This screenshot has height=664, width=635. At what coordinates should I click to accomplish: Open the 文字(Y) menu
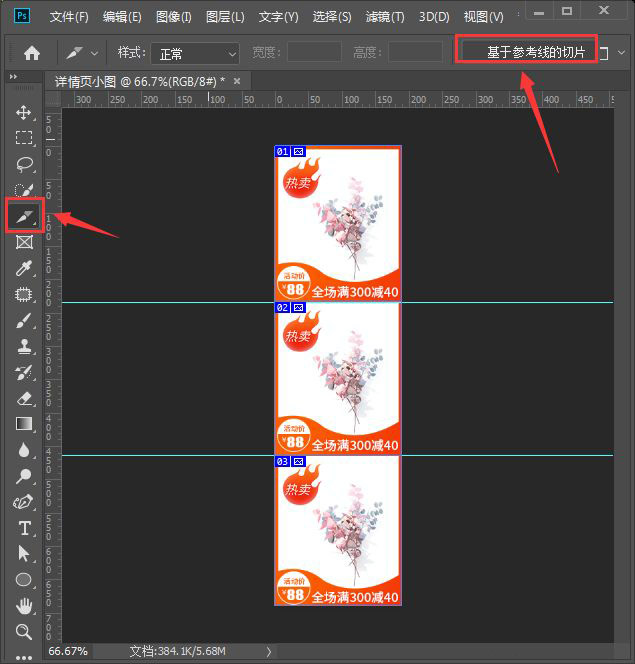point(278,17)
